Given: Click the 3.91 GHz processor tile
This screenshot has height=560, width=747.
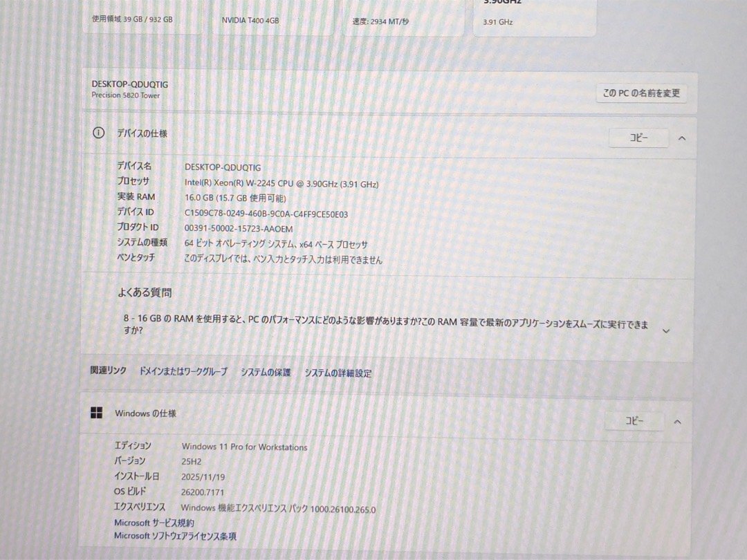Looking at the screenshot, I should pos(535,18).
